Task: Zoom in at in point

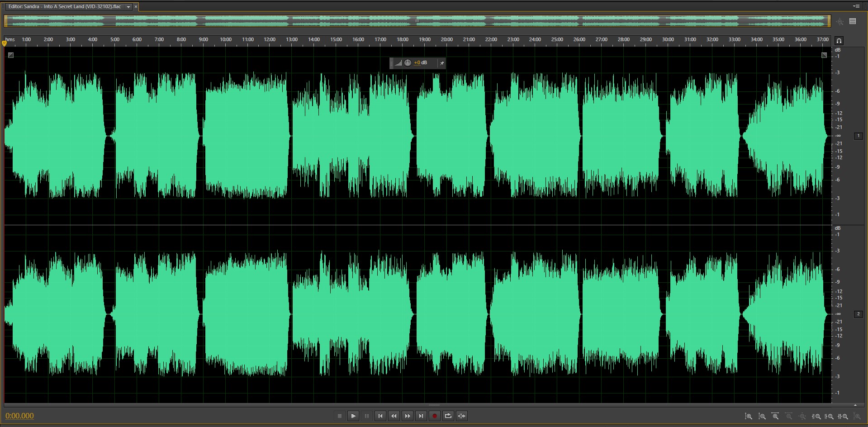Action: point(816,416)
